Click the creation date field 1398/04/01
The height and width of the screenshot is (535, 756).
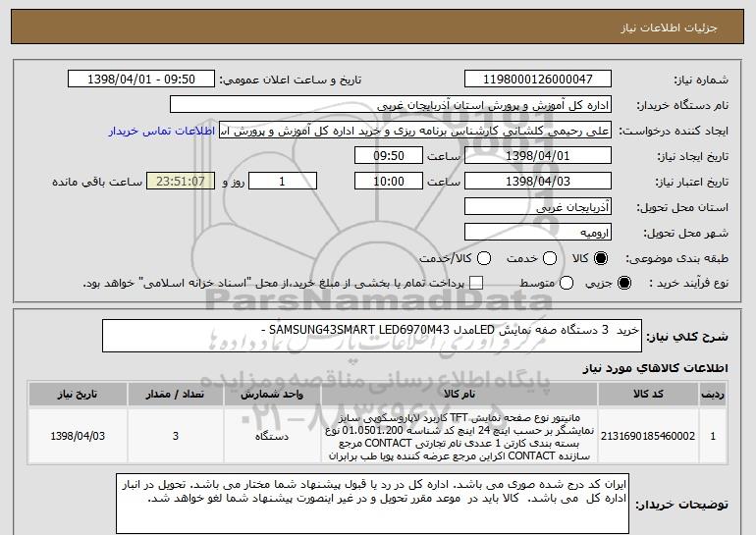[538, 156]
